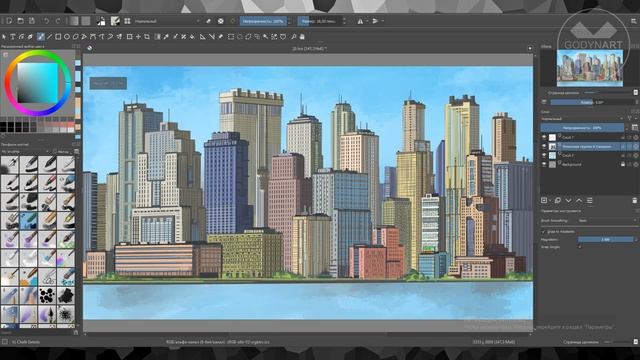Select the Move tool

point(138,37)
